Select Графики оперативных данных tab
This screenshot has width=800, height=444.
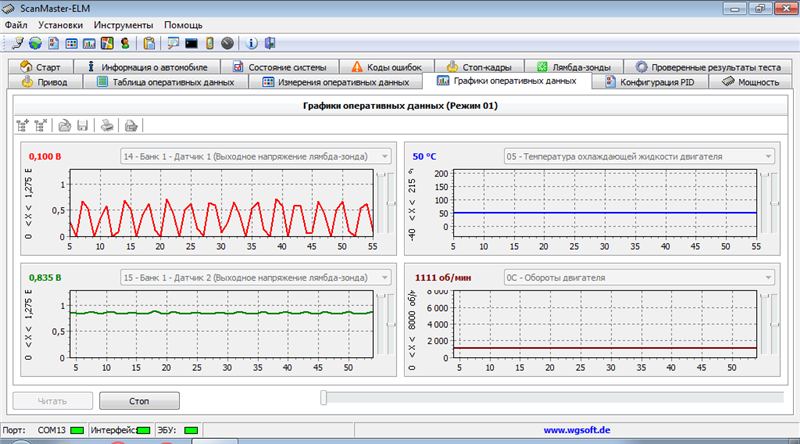pyautogui.click(x=507, y=81)
